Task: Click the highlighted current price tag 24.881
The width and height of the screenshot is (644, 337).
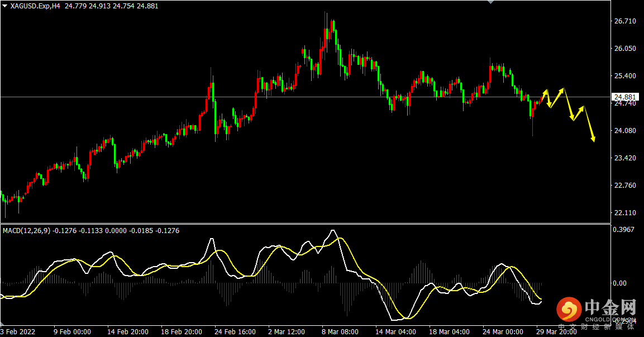Action: (x=625, y=97)
